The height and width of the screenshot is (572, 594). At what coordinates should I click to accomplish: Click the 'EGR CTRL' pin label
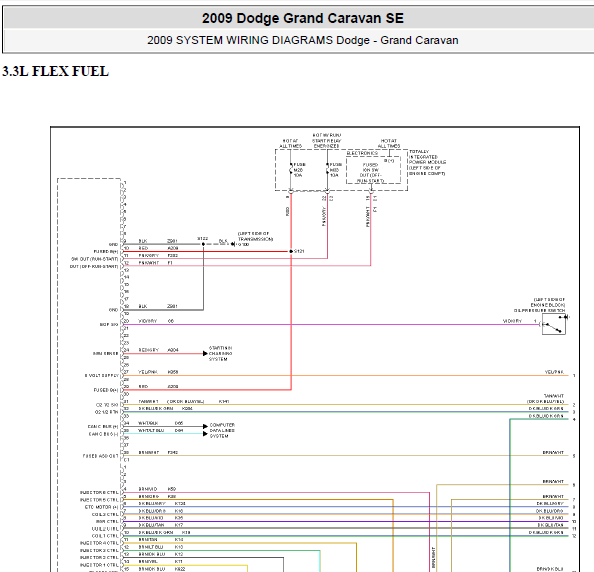107,522
